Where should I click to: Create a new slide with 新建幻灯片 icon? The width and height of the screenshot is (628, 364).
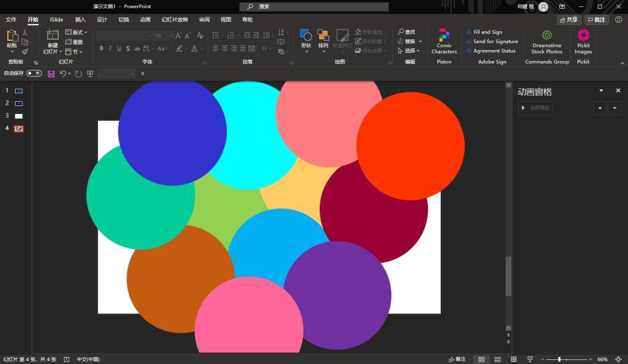coord(52,35)
